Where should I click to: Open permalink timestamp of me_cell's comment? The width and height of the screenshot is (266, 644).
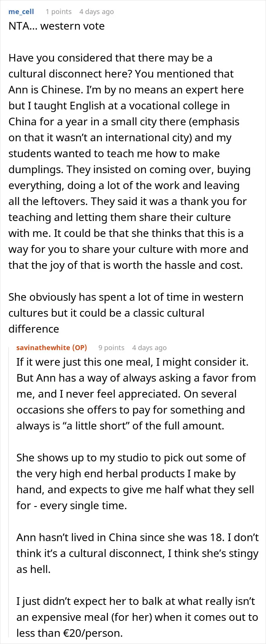coord(97,11)
